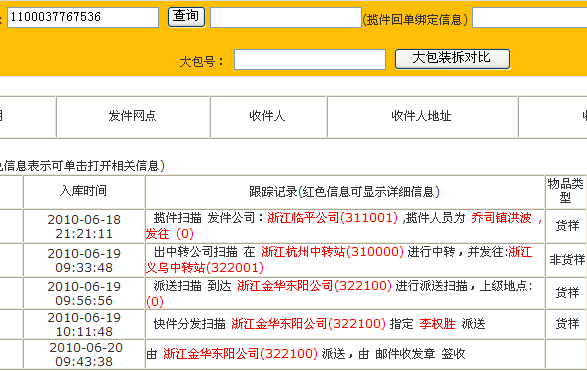Click the 收件人 column header
Screen dimensions: 587x371
(268, 116)
